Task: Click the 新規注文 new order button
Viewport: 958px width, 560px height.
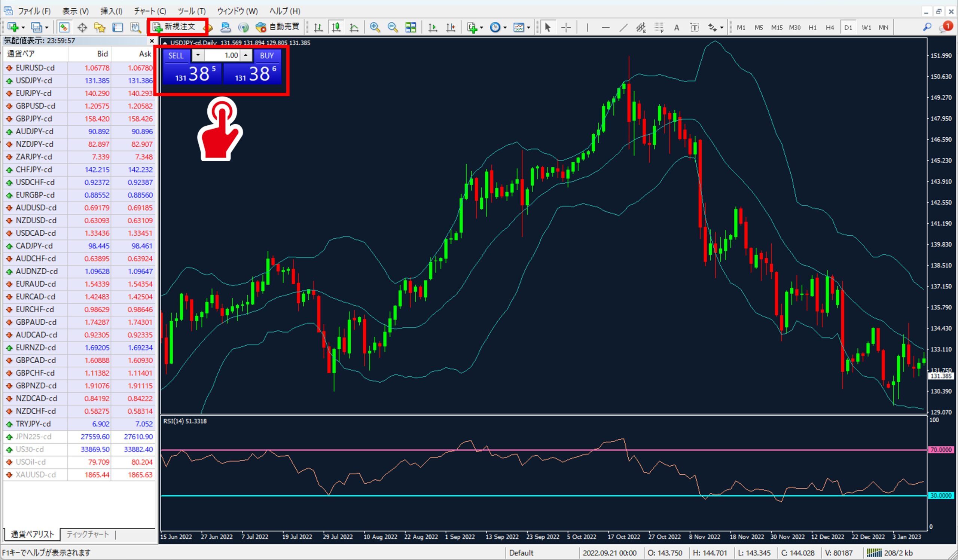Action: coord(177,27)
